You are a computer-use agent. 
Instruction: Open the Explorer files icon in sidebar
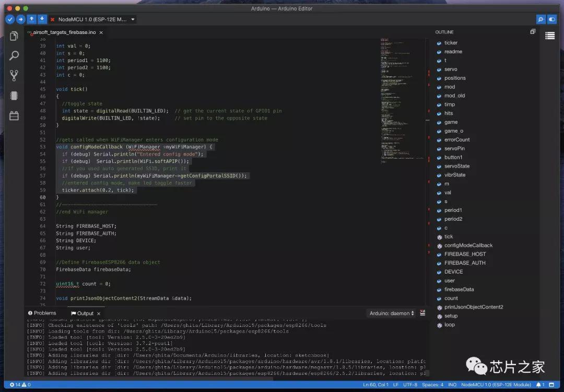click(14, 36)
